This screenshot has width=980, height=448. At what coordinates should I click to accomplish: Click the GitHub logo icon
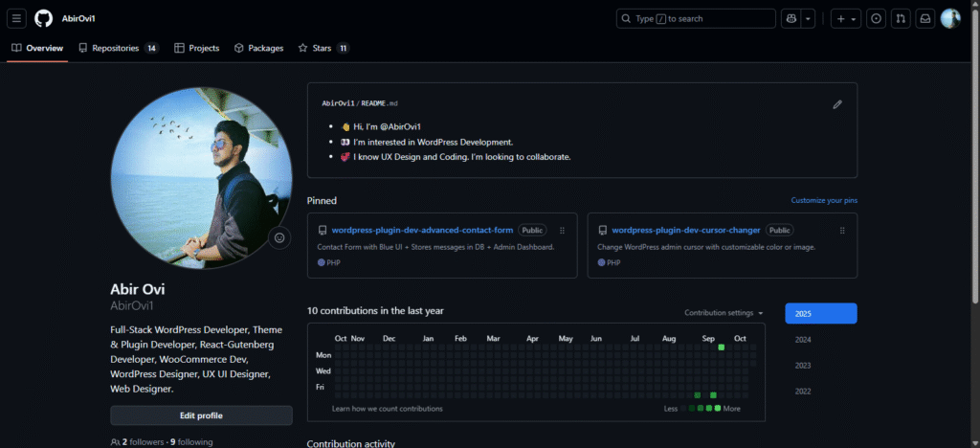point(43,18)
